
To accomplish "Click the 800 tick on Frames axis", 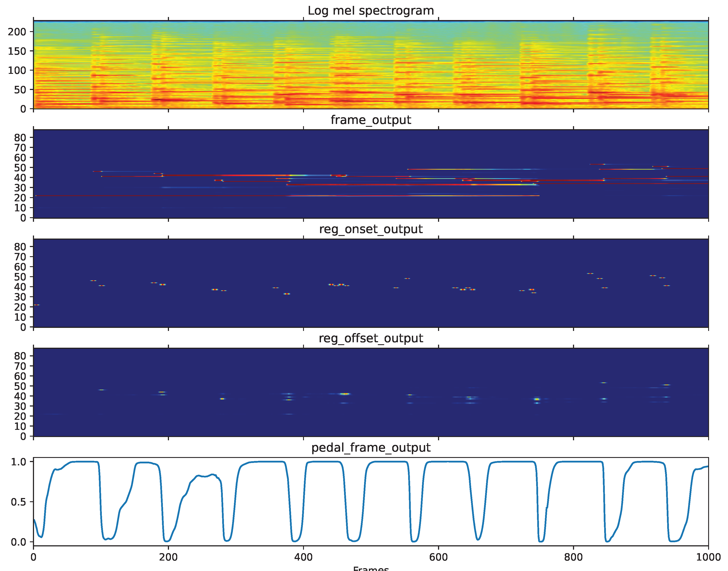I will 573,557.
